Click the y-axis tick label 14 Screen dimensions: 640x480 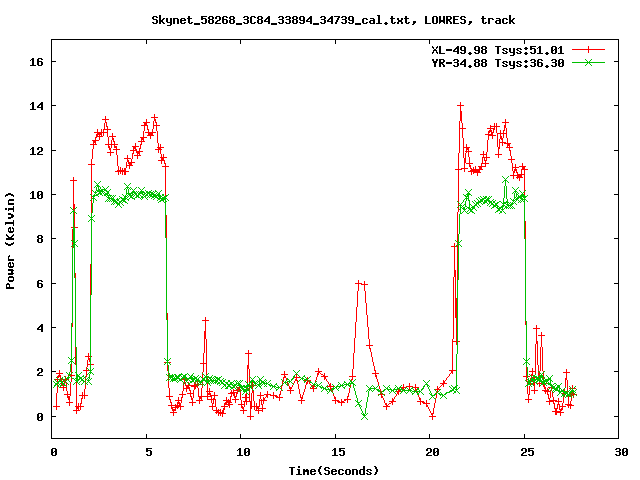[36, 106]
